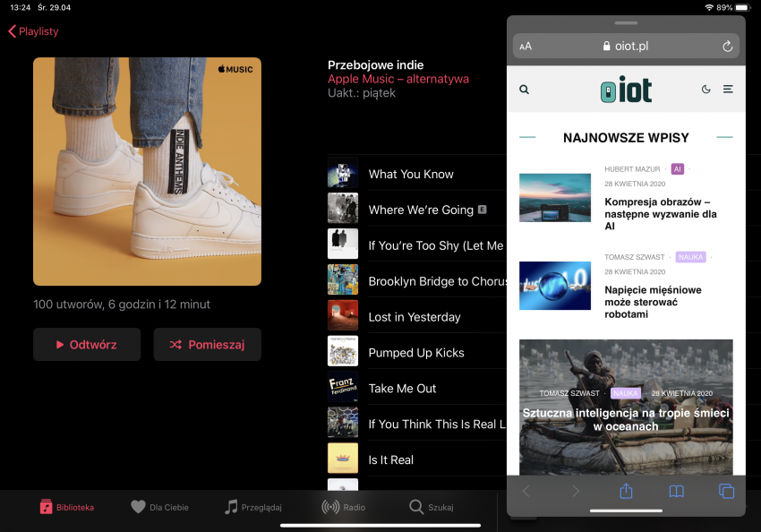Click the oiot site logo

coord(626,90)
